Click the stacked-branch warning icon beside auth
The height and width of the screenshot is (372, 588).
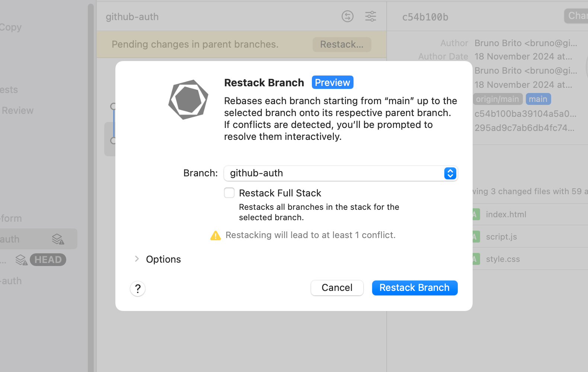pyautogui.click(x=58, y=239)
